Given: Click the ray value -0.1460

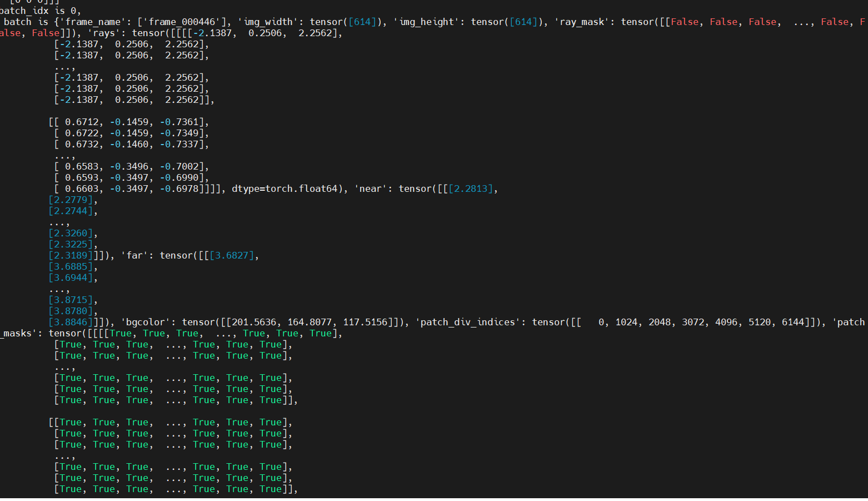Looking at the screenshot, I should [129, 144].
